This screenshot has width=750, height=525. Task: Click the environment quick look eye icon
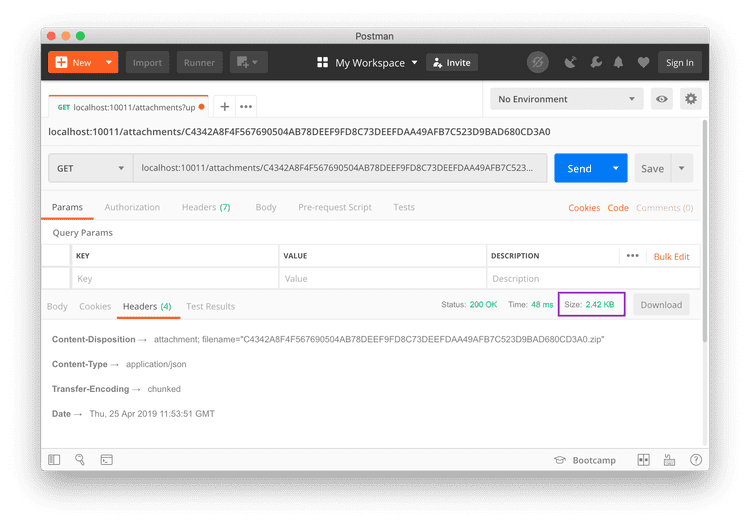662,99
